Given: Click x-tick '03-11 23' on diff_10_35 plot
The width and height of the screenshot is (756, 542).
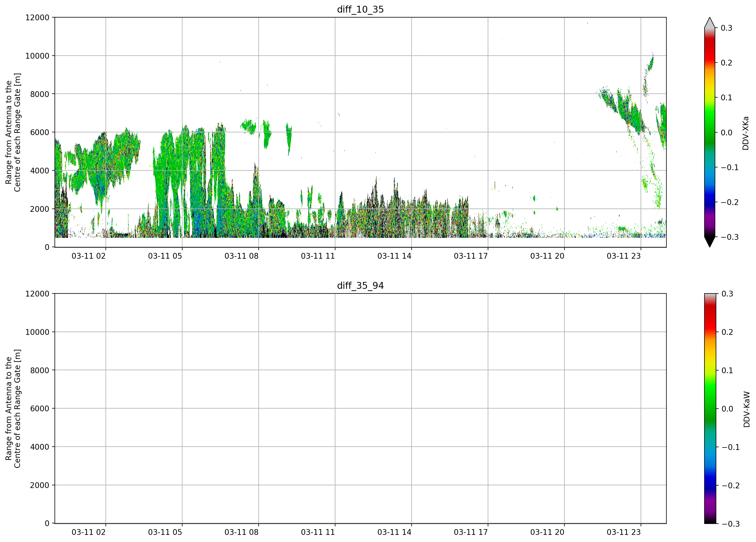Looking at the screenshot, I should [x=624, y=256].
